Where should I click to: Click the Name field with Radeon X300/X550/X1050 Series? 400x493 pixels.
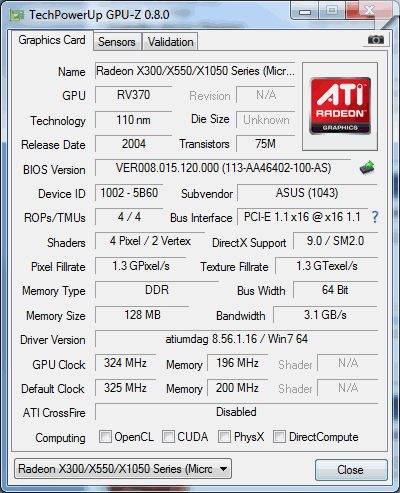click(195, 71)
